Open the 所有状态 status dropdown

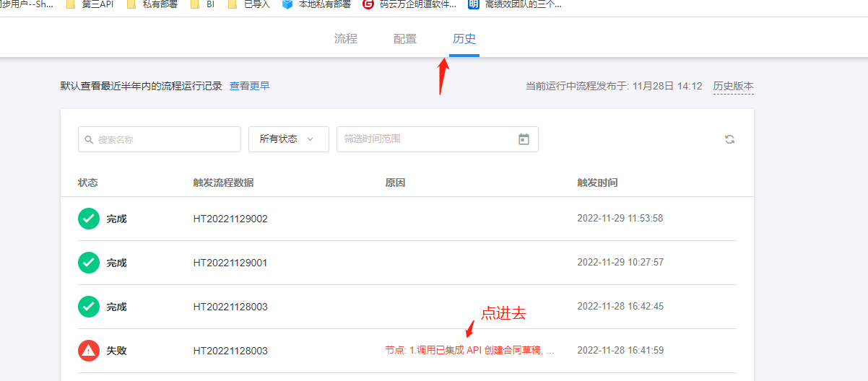[x=289, y=139]
